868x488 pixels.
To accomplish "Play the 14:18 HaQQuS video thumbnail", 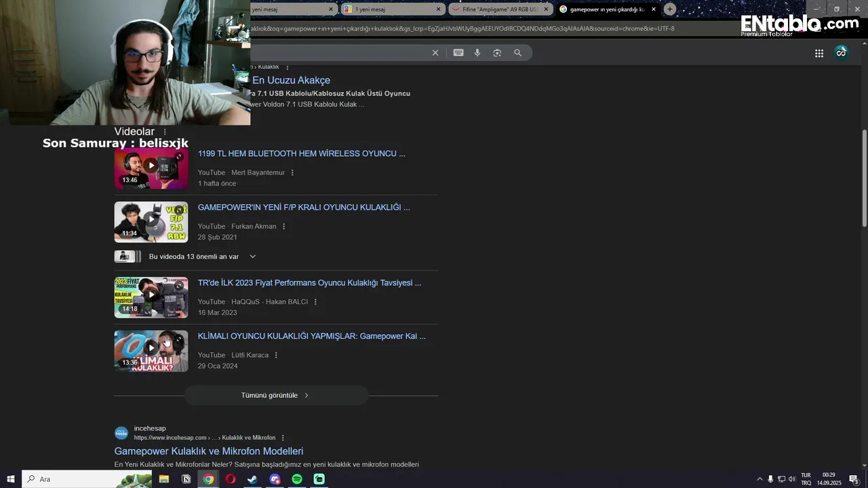I will tap(151, 297).
